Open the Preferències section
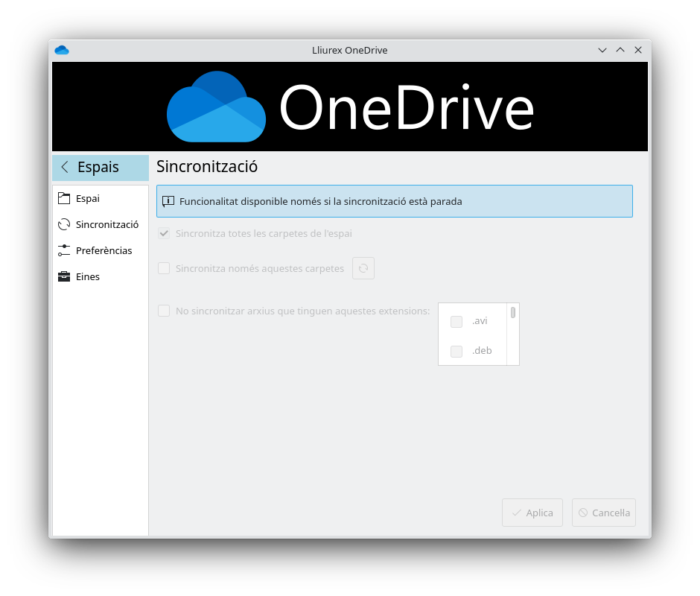The width and height of the screenshot is (700, 596). (104, 250)
